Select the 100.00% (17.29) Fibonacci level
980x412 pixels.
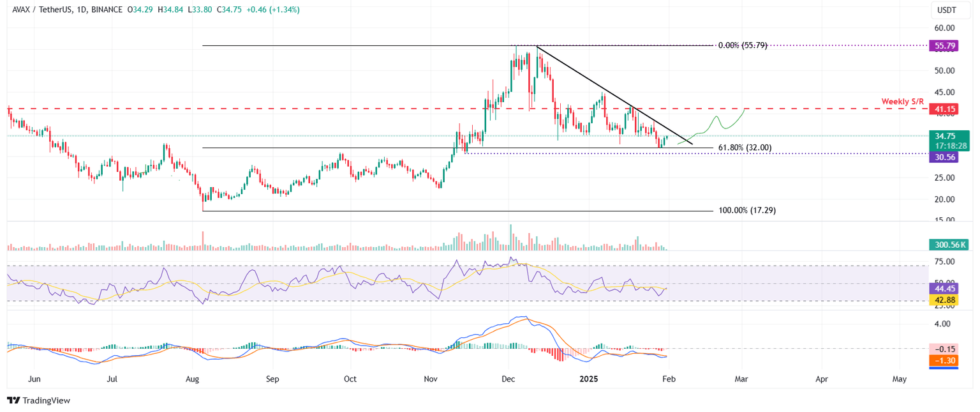click(746, 210)
